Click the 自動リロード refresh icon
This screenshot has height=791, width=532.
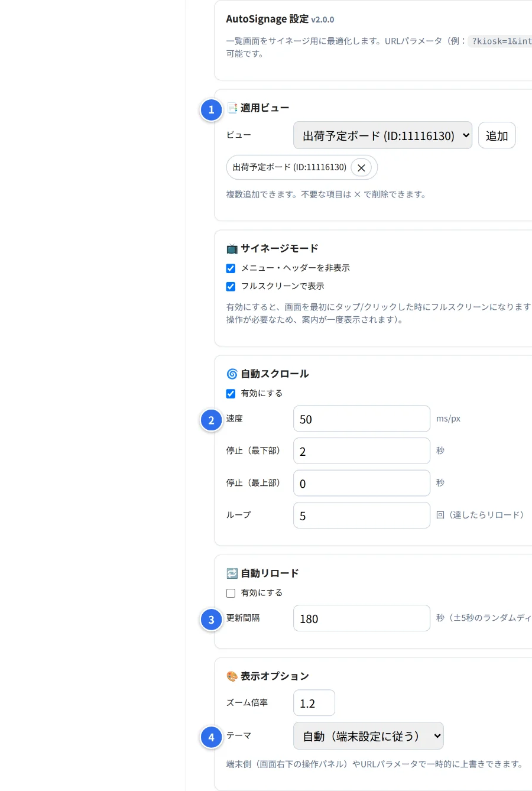tap(232, 573)
